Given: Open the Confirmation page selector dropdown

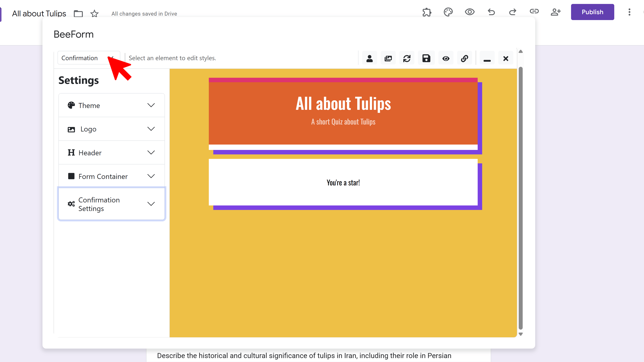Looking at the screenshot, I should (89, 58).
